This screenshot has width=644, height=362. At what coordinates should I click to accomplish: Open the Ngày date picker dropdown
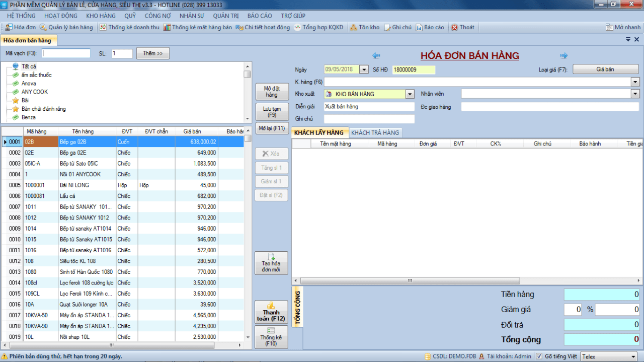pyautogui.click(x=364, y=69)
